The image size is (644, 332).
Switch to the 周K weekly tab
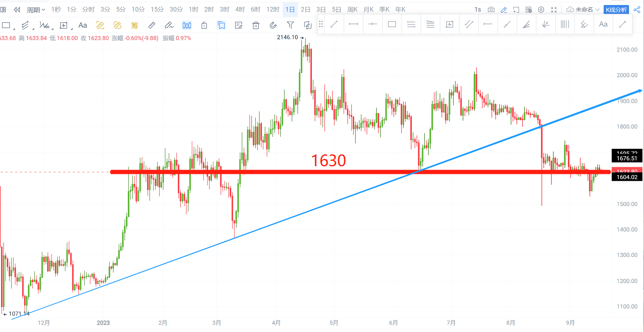(352, 10)
